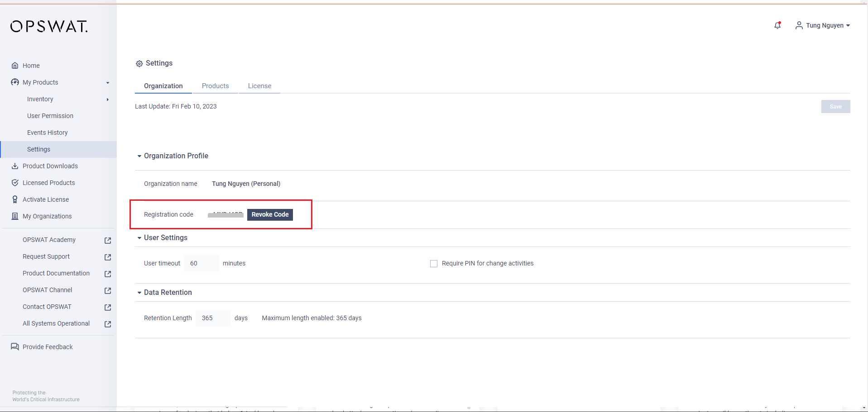Click 'Maximum length enabled: 365 days' text
The height and width of the screenshot is (412, 868).
point(312,318)
